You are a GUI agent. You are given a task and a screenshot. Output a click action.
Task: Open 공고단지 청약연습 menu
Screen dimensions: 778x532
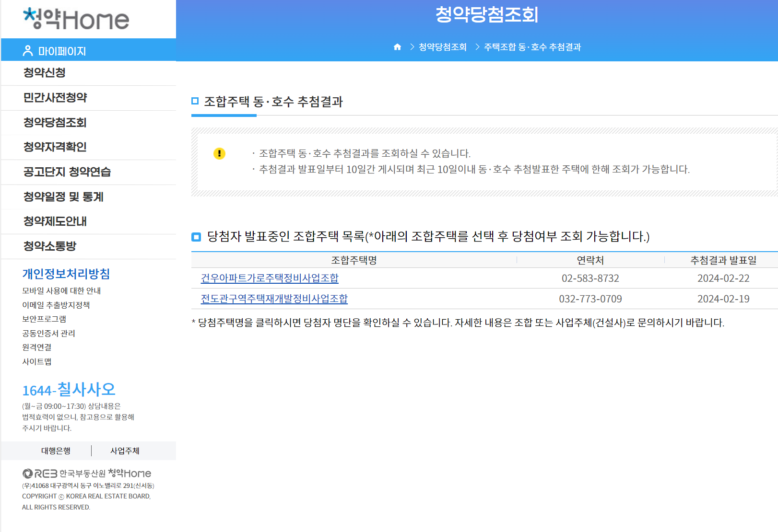pyautogui.click(x=67, y=172)
